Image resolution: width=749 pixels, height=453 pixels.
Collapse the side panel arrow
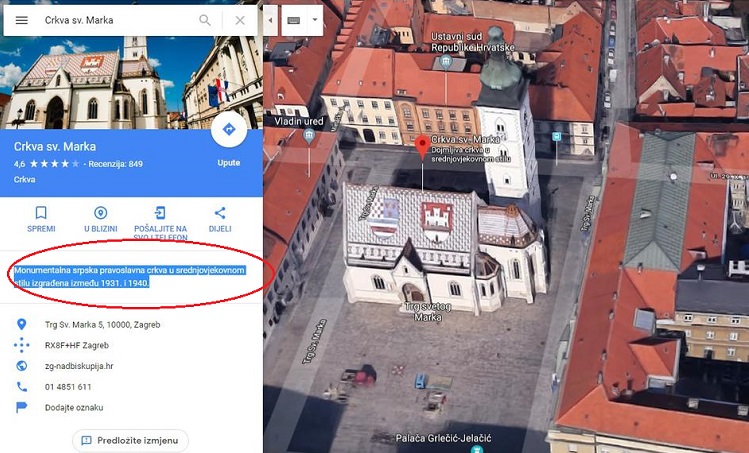[270, 20]
